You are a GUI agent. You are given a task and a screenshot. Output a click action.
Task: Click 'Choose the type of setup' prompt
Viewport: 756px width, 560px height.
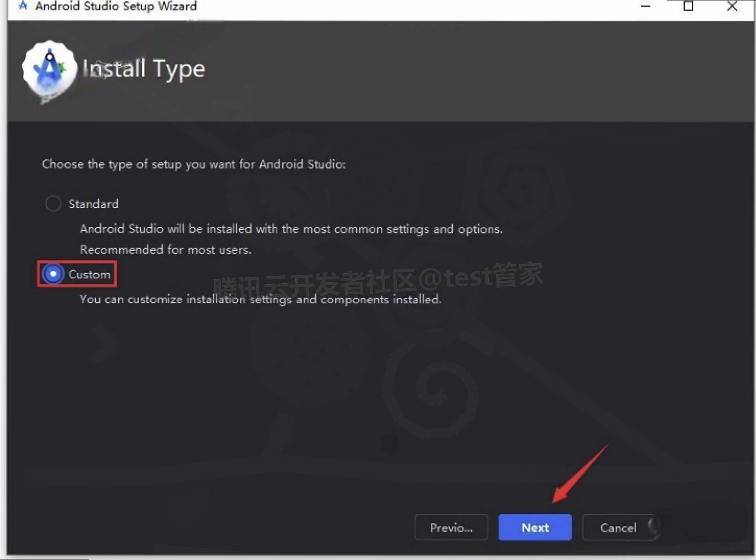[x=194, y=164]
